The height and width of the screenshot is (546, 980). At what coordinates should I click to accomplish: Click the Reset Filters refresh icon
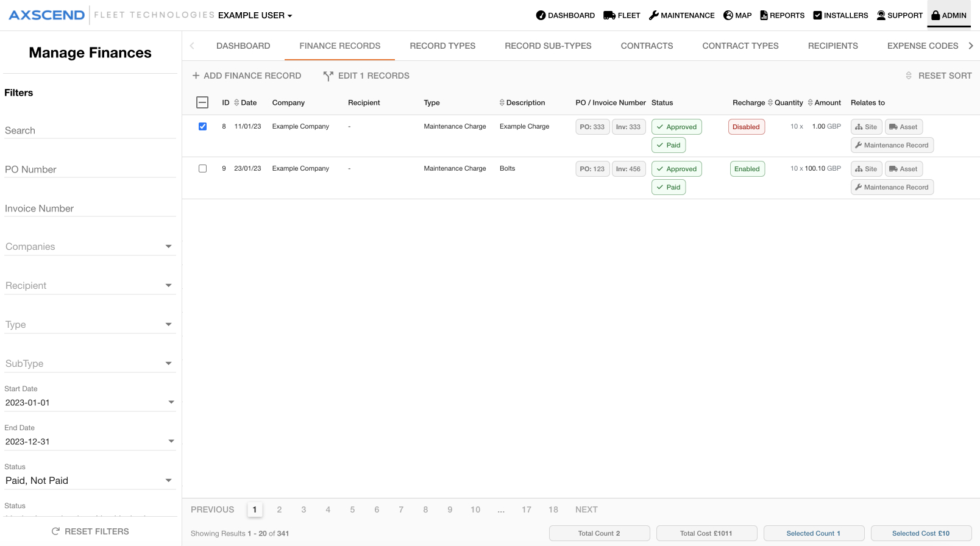pos(56,531)
